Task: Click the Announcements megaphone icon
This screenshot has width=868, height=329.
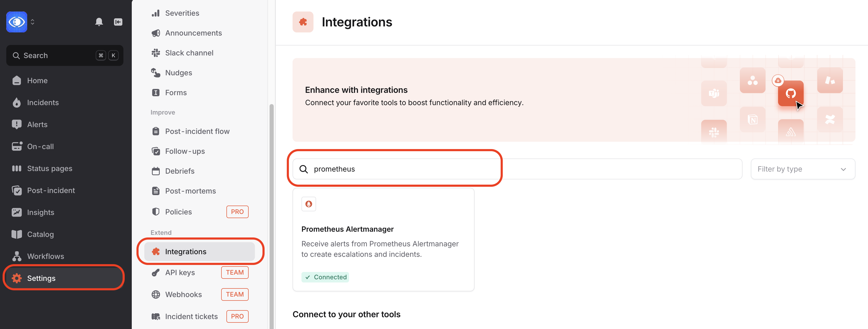Action: tap(156, 33)
